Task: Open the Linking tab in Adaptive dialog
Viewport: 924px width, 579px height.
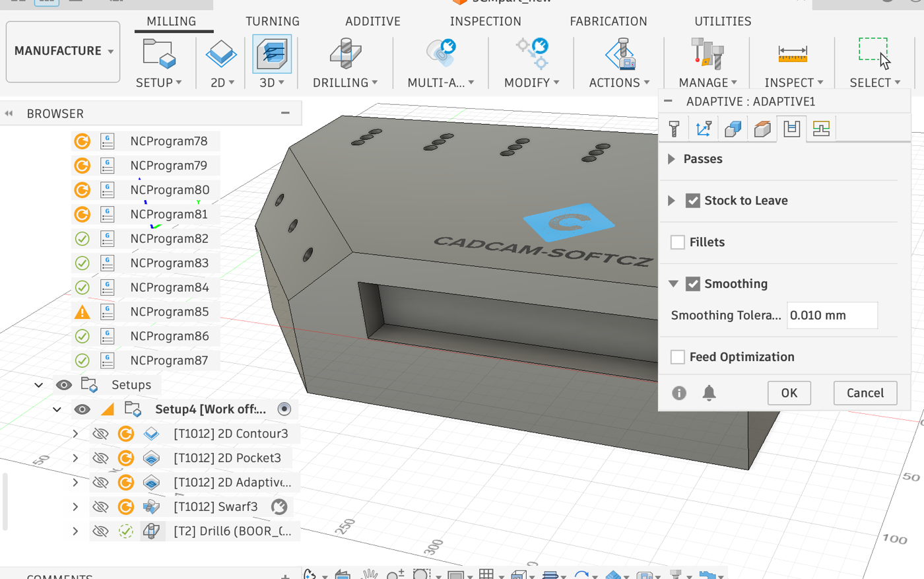Action: coord(821,129)
